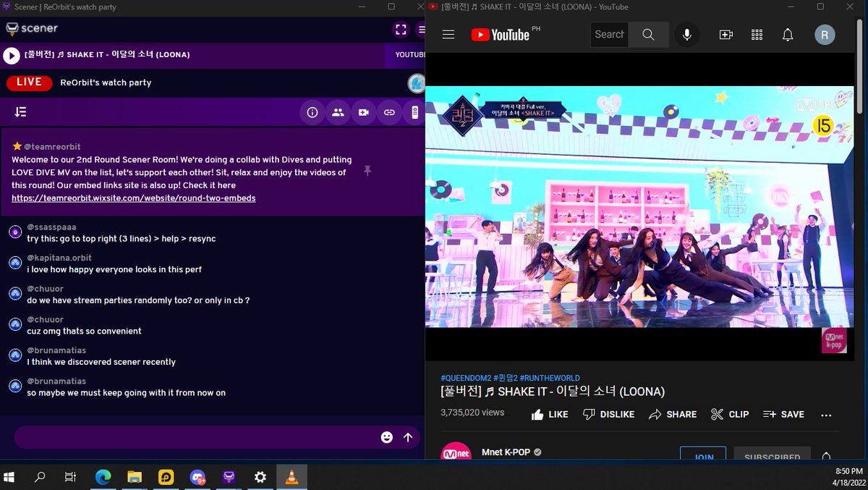Like the SHAKE IT video
This screenshot has height=490, width=868.
pos(550,415)
